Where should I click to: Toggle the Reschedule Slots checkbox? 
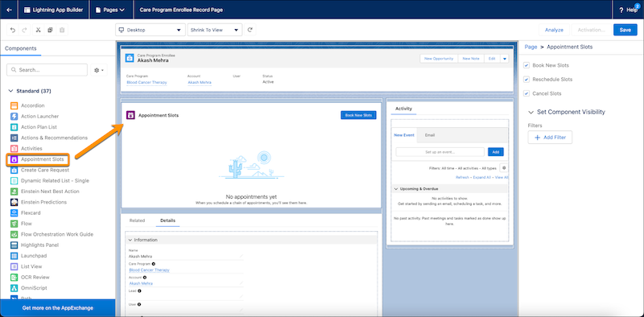point(526,79)
